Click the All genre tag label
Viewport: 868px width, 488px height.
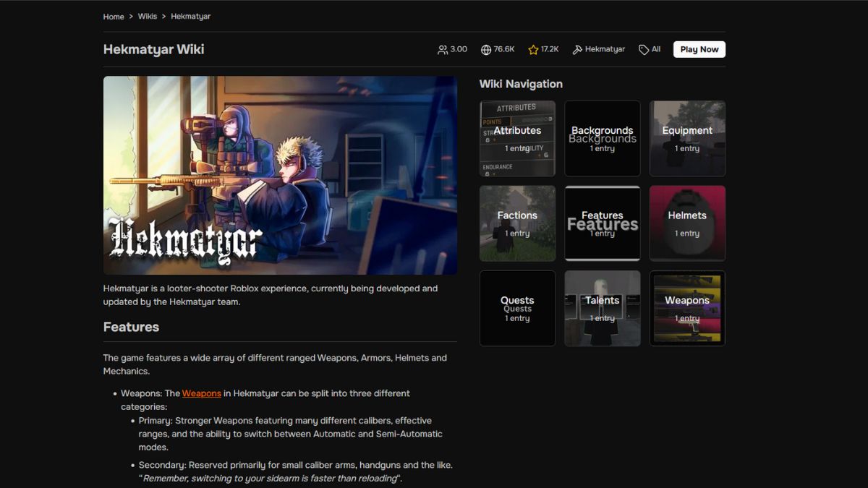click(656, 49)
